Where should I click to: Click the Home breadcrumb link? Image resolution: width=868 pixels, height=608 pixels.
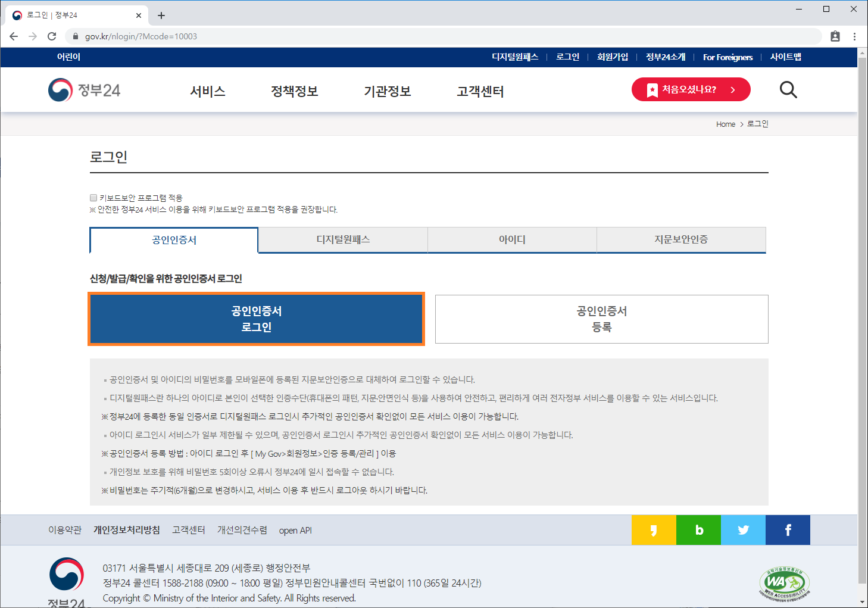[726, 124]
